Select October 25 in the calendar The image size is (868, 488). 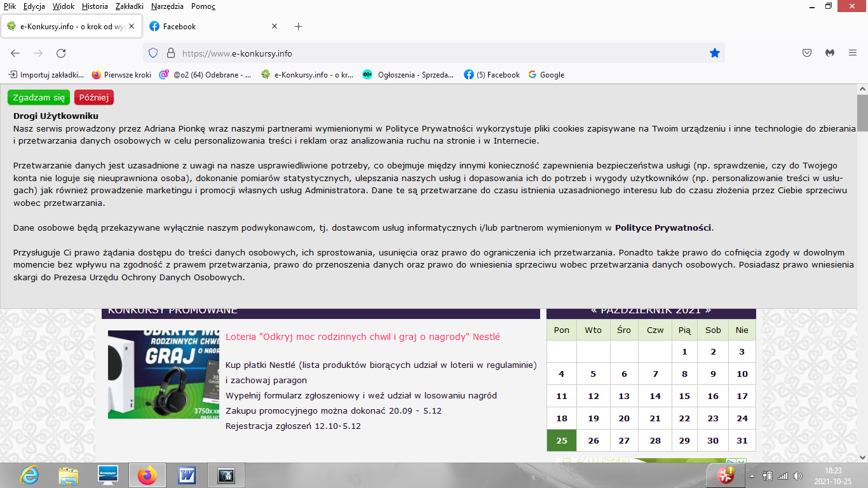(x=561, y=440)
